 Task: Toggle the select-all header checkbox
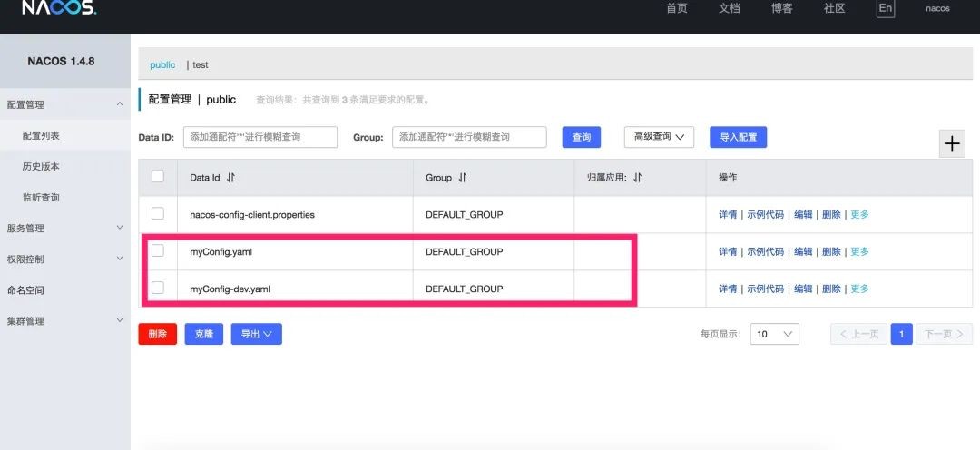tap(158, 177)
